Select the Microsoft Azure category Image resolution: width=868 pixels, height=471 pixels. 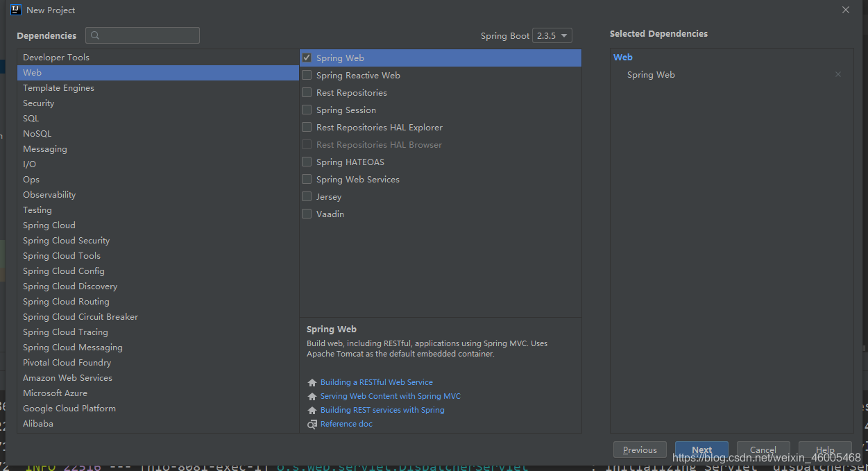pyautogui.click(x=158, y=393)
